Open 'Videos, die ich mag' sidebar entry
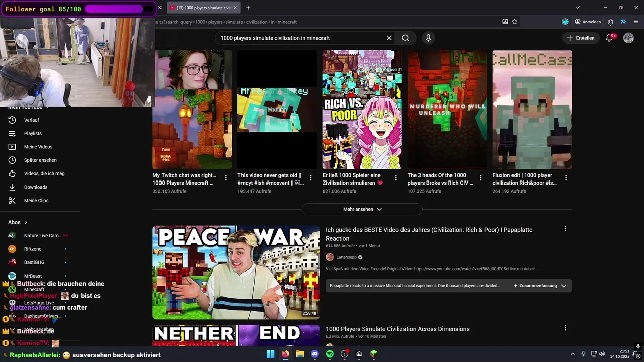644x362 pixels. click(x=40, y=173)
